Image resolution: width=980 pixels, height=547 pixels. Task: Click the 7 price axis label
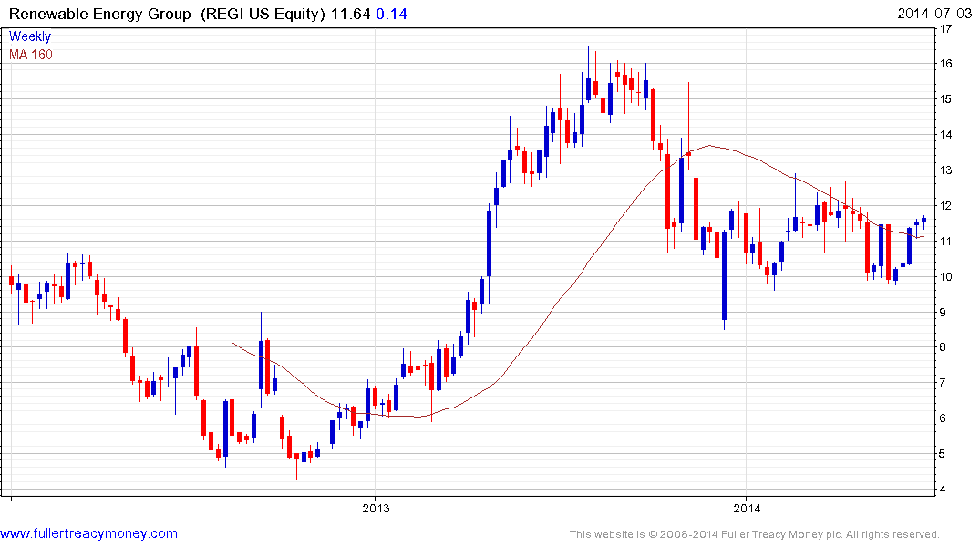click(944, 383)
